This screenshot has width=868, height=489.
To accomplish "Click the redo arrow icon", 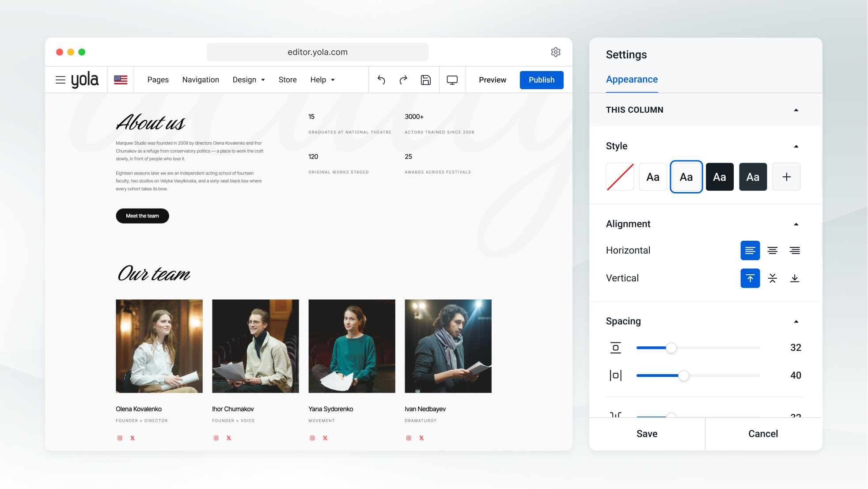I will [x=403, y=80].
